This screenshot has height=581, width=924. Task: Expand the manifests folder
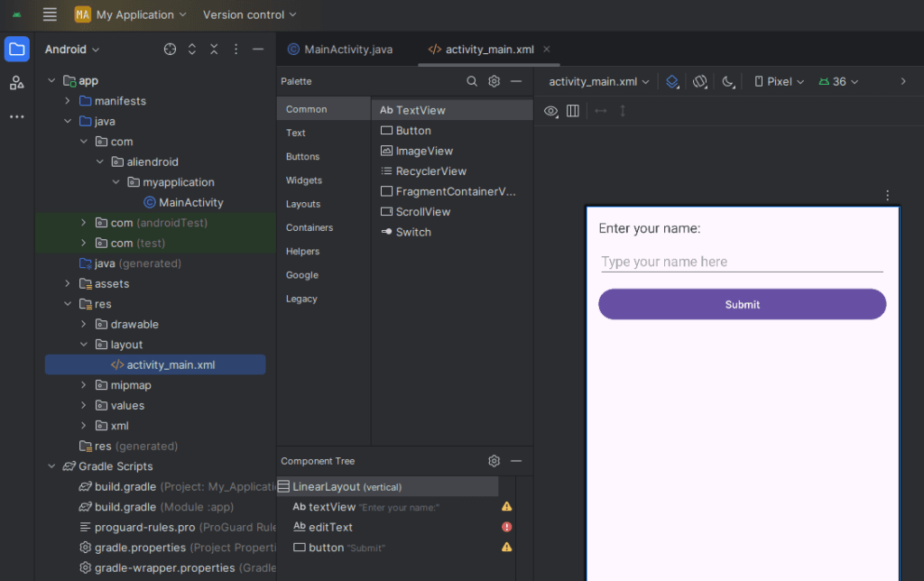point(67,101)
